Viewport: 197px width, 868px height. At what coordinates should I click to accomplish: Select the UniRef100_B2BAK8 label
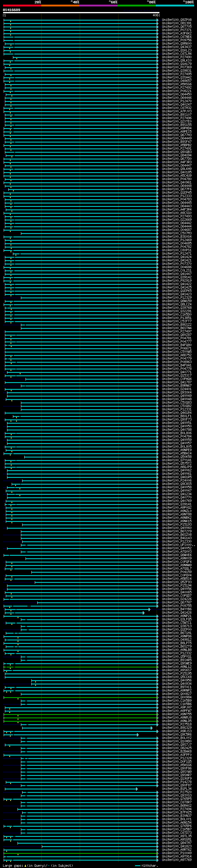coord(176,751)
